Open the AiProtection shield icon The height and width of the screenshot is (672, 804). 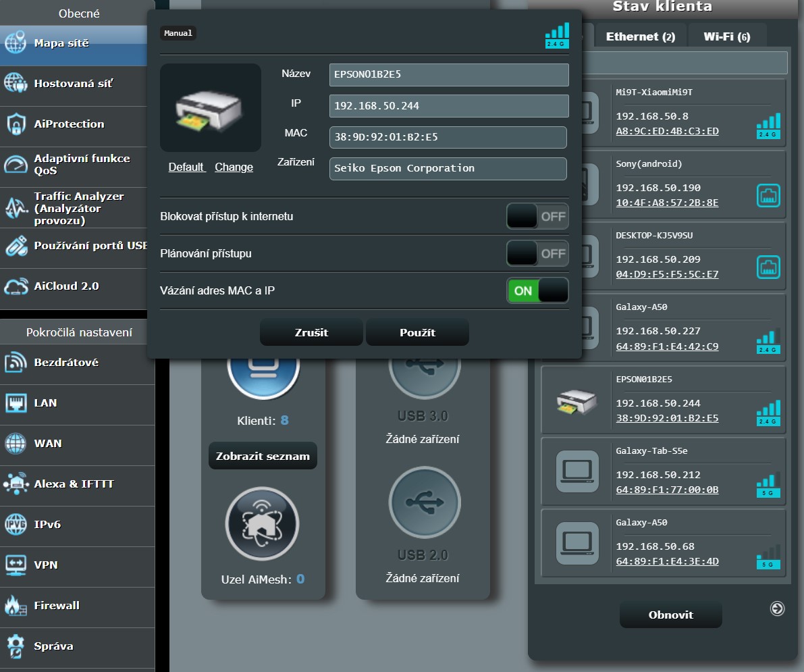(16, 124)
